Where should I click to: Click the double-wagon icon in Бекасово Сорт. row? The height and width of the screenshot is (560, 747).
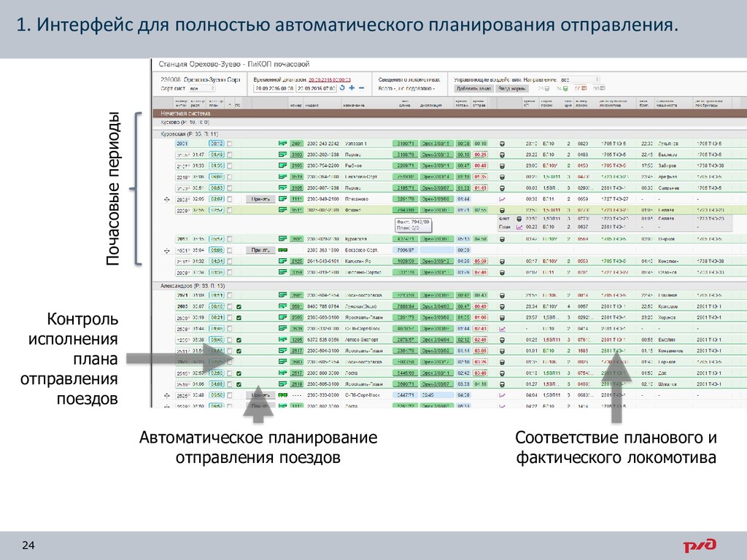(x=283, y=250)
